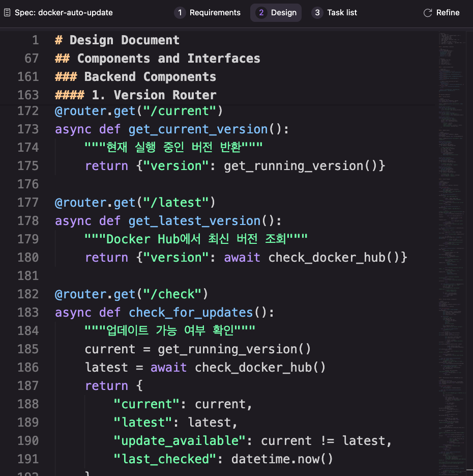Place cursor on get_current_version function name
The image size is (473, 476).
pyautogui.click(x=198, y=129)
